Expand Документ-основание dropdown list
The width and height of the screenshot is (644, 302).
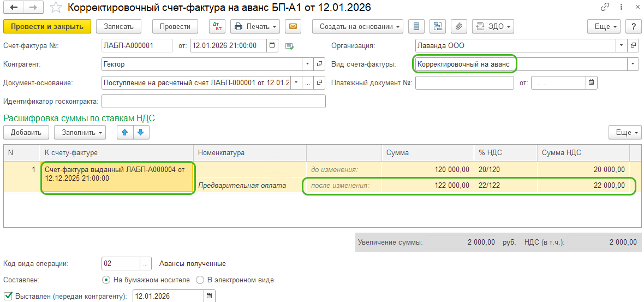(x=296, y=82)
